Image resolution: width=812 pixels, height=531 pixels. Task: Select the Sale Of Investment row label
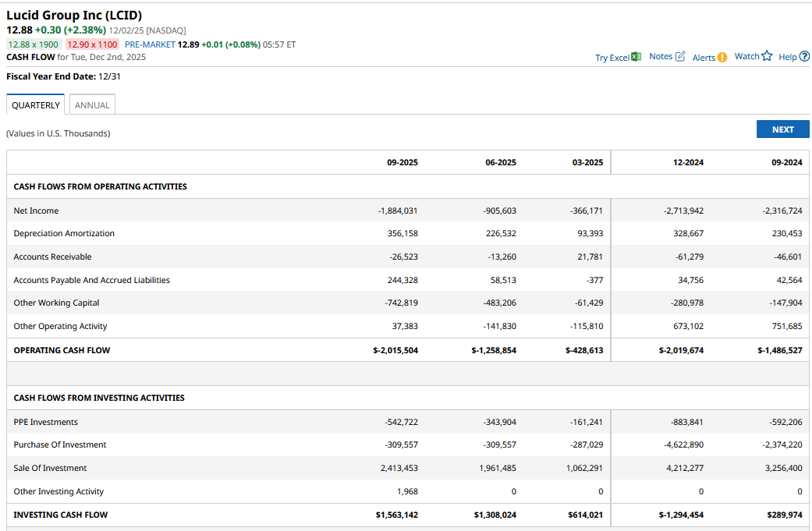tap(50, 468)
